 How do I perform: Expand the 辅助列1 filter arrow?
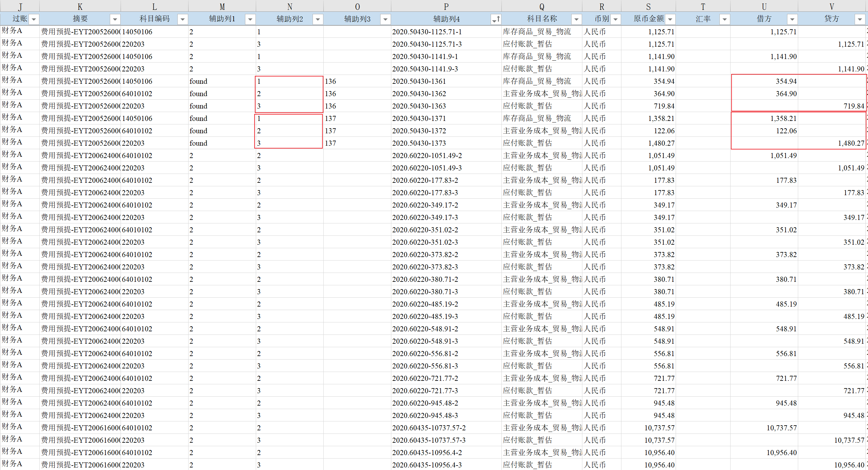(250, 19)
